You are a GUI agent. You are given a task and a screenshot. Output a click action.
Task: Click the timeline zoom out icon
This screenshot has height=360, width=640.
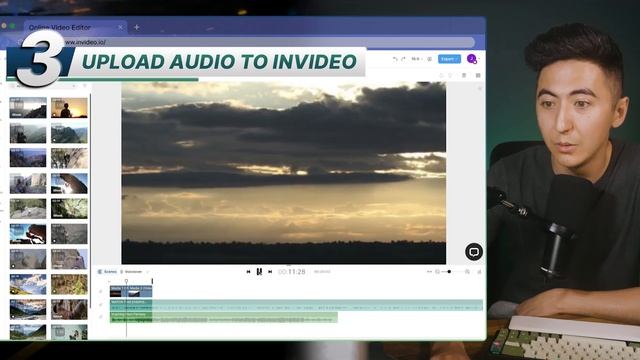[x=437, y=271]
